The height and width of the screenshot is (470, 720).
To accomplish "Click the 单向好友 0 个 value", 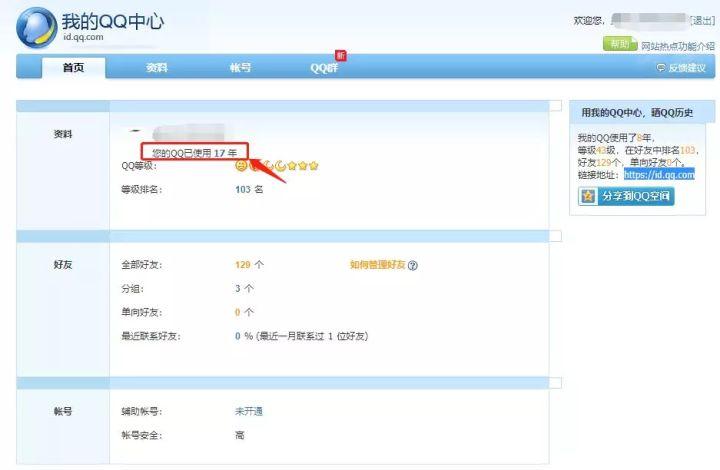I will click(x=244, y=313).
